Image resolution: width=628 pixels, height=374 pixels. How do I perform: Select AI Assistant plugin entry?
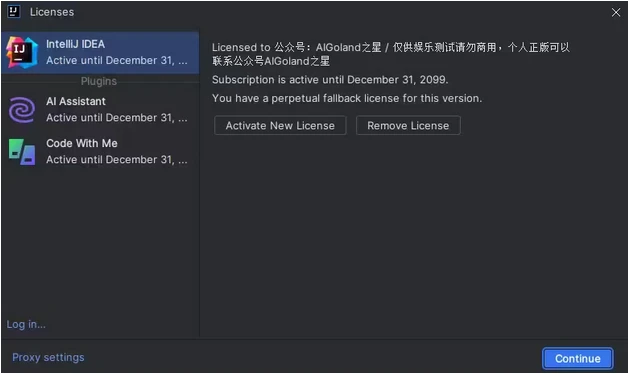[x=100, y=110]
